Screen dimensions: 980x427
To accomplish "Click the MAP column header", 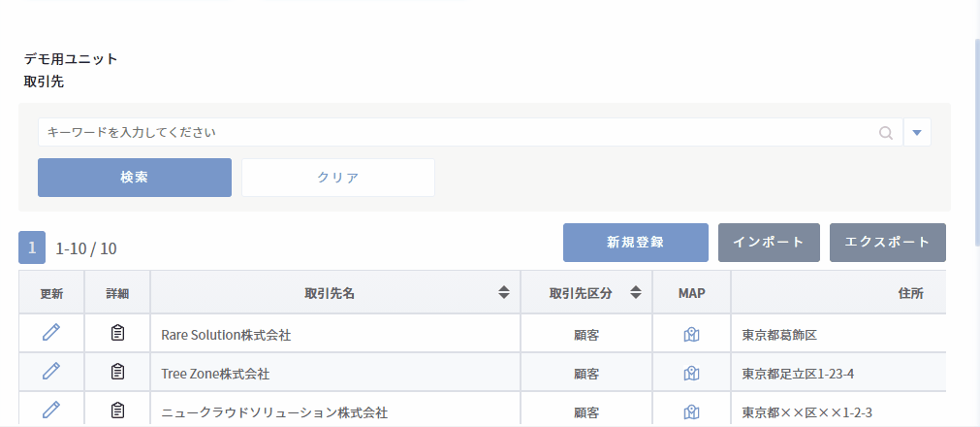I will tap(692, 292).
